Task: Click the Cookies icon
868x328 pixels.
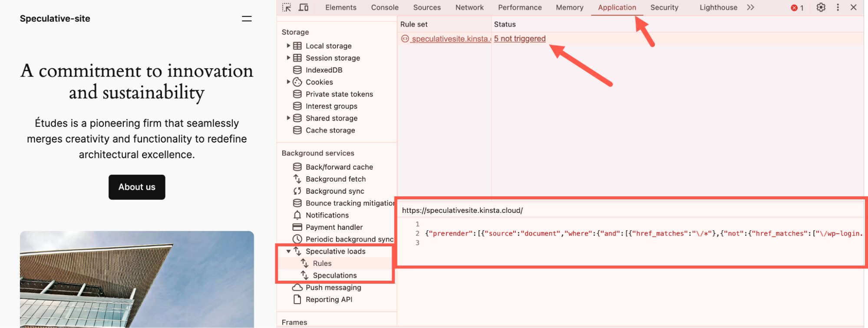Action: 297,82
